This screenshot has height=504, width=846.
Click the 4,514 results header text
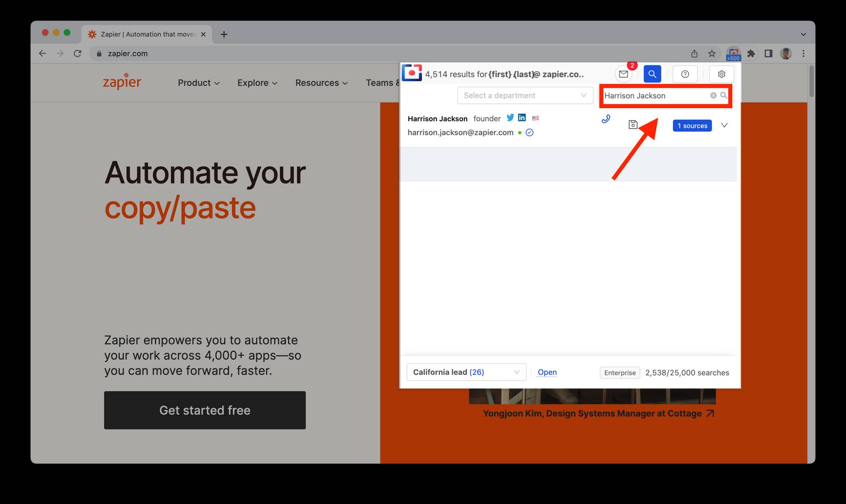point(504,74)
